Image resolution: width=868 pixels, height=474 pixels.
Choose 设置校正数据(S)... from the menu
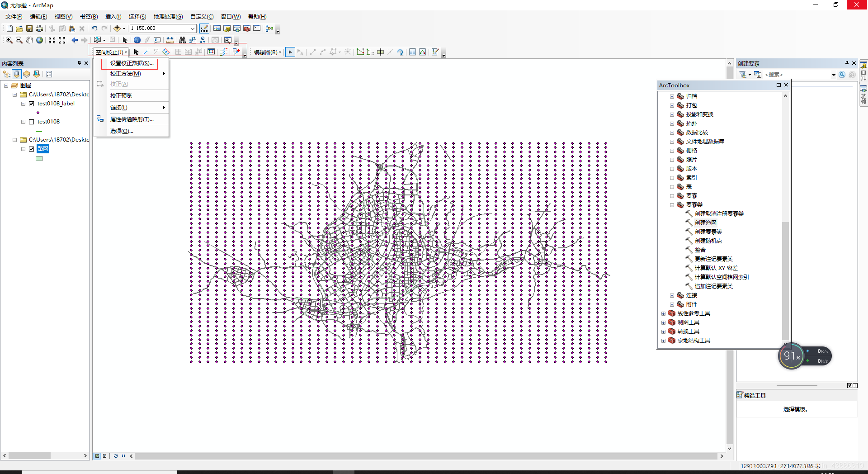tap(131, 63)
